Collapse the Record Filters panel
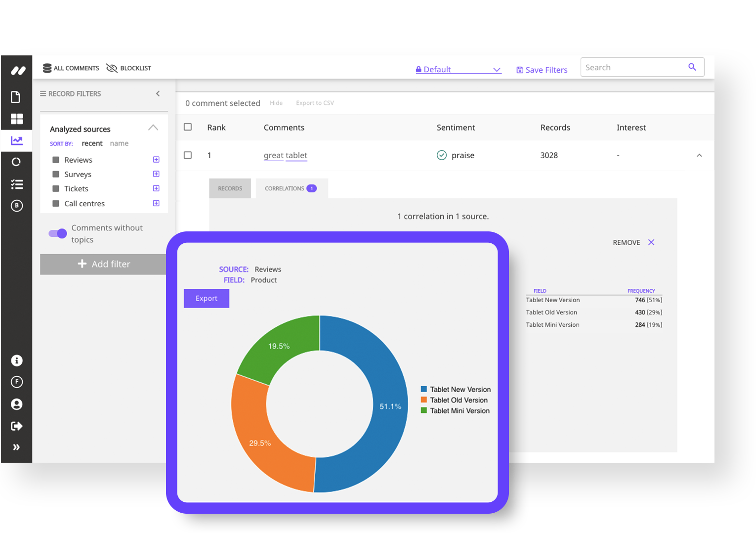The image size is (756, 534). coord(158,93)
